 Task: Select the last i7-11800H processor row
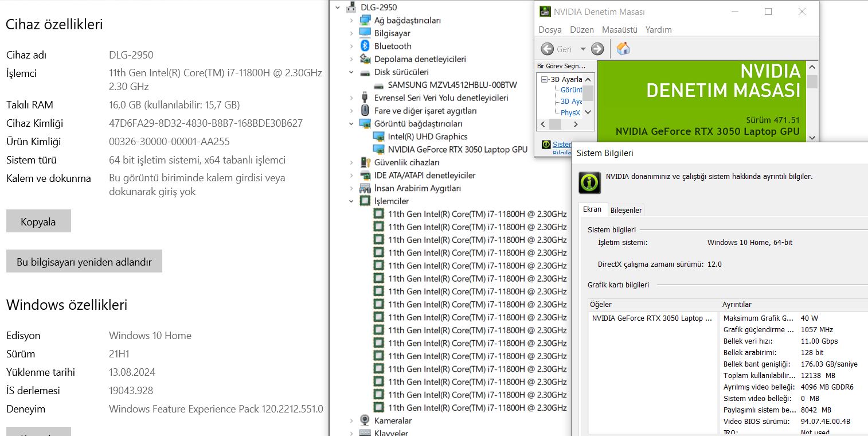pos(477,408)
